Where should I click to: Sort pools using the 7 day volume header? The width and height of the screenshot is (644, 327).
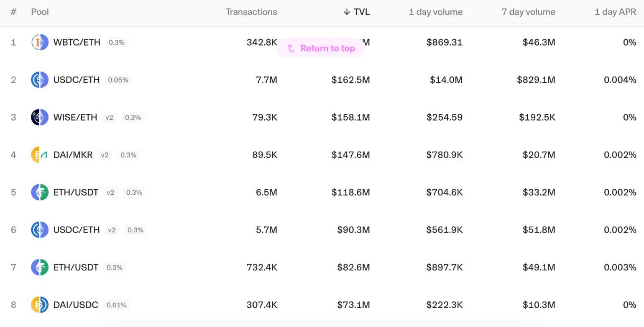528,12
